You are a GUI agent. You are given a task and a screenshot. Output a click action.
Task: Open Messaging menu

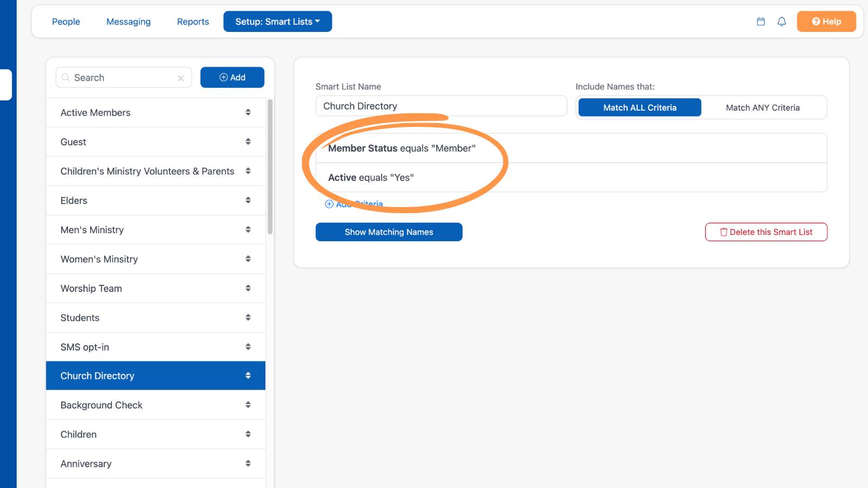pyautogui.click(x=129, y=22)
